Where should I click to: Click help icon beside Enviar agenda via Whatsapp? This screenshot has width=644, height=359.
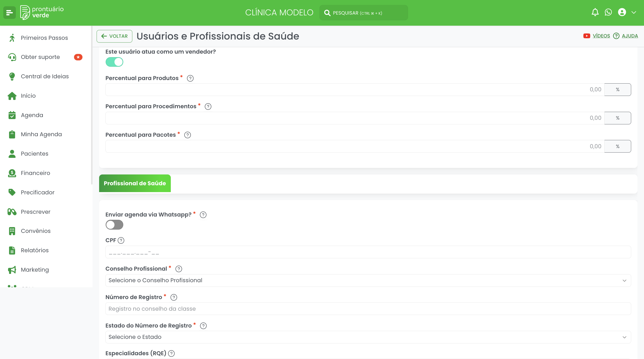(x=203, y=215)
